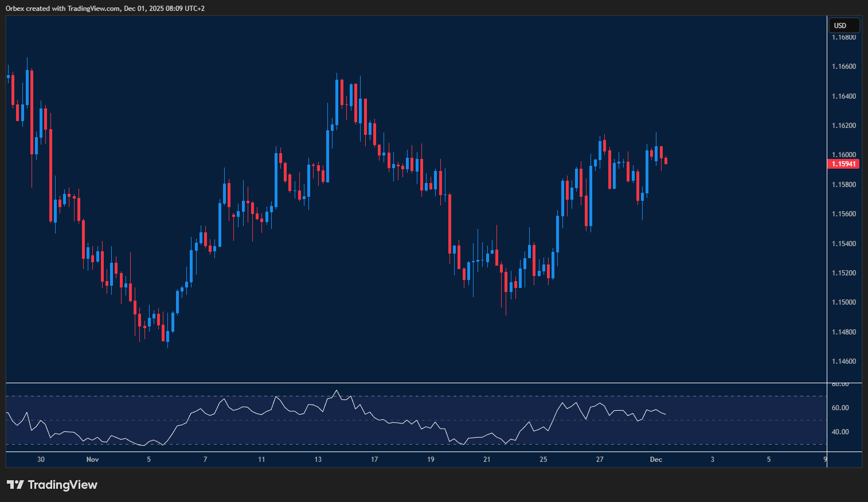
Task: Click the current price label 1.15941
Action: coord(843,164)
